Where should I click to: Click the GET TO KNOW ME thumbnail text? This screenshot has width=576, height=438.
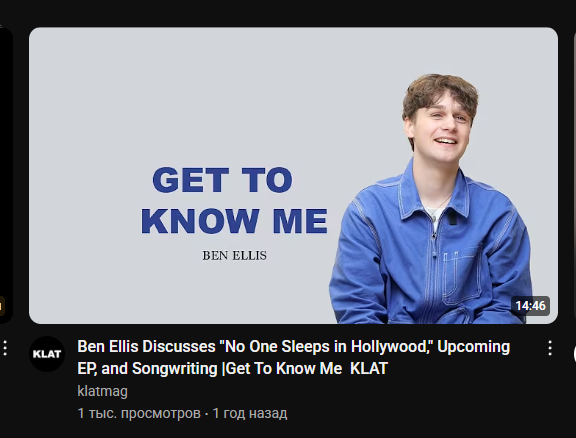click(x=234, y=200)
